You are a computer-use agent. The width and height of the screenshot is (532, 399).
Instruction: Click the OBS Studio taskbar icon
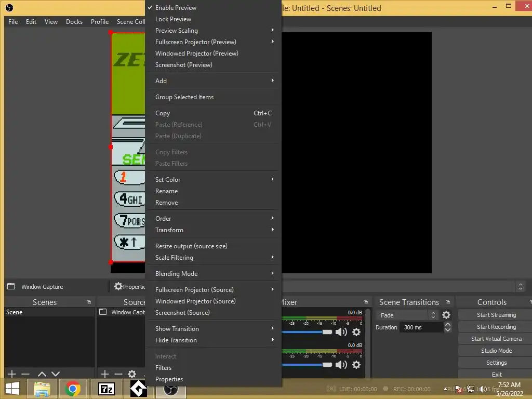(171, 389)
